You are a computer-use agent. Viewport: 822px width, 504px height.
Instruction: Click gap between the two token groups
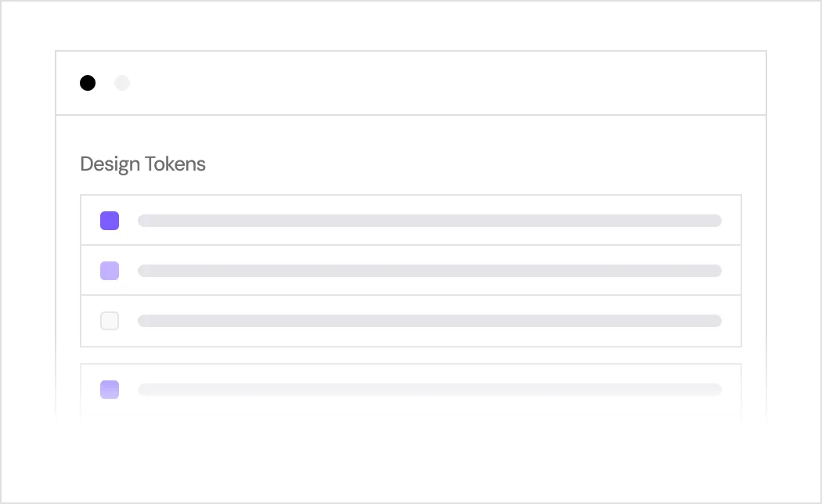click(411, 355)
